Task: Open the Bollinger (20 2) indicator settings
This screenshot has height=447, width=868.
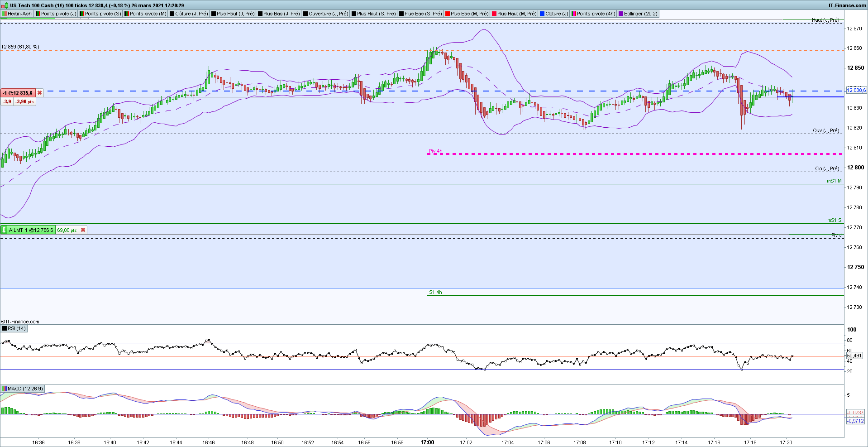Action: pyautogui.click(x=638, y=14)
